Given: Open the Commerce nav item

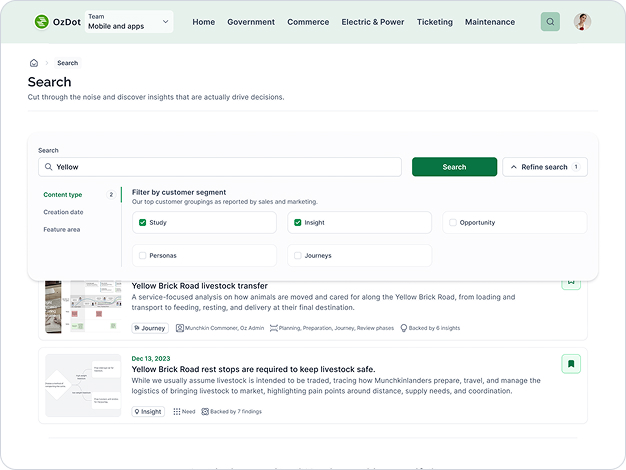Looking at the screenshot, I should [308, 22].
